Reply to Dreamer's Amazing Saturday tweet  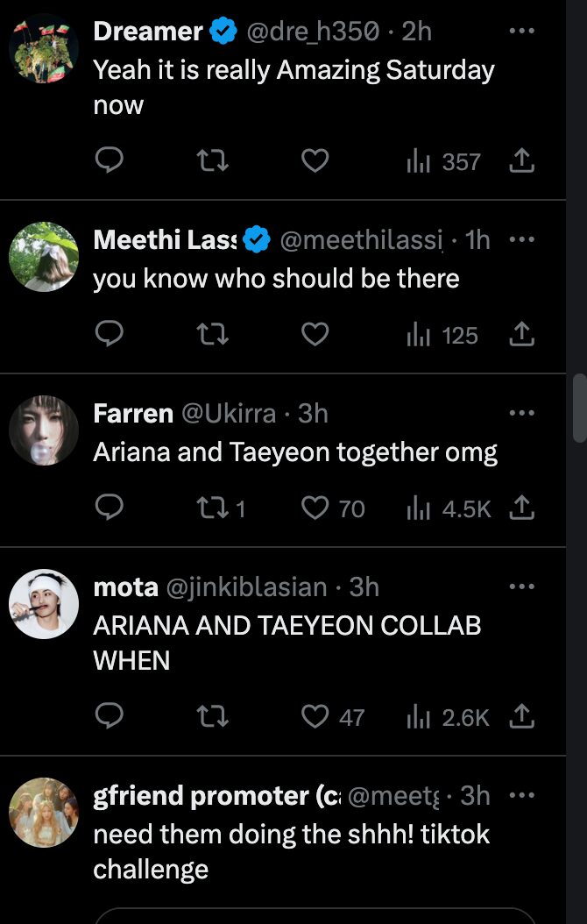[109, 161]
